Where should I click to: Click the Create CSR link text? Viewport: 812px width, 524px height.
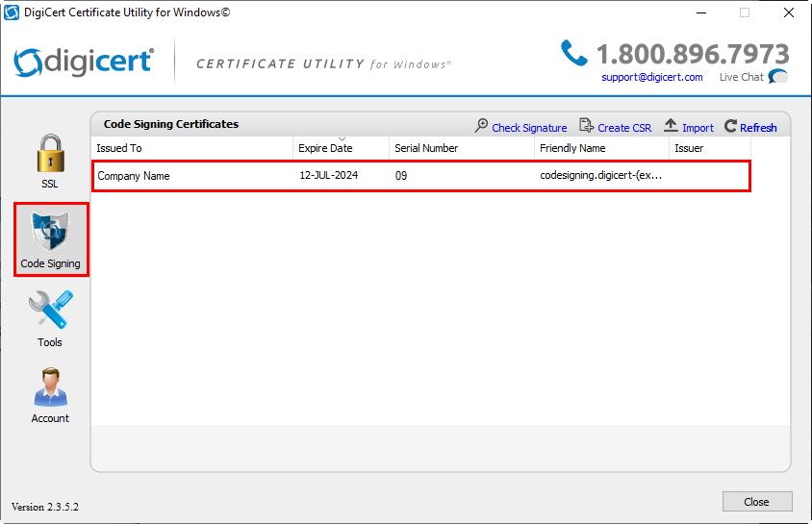click(624, 128)
